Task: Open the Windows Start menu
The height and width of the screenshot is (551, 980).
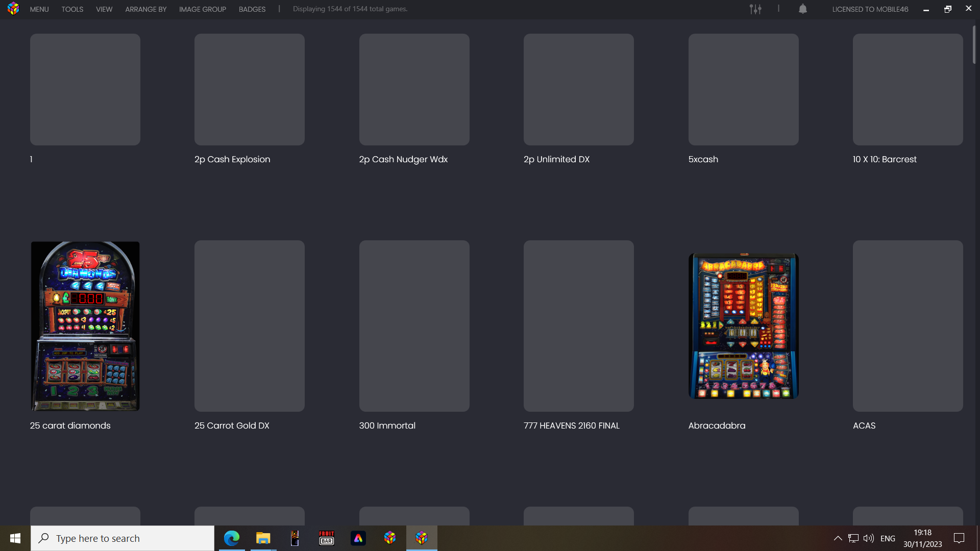Action: point(15,538)
